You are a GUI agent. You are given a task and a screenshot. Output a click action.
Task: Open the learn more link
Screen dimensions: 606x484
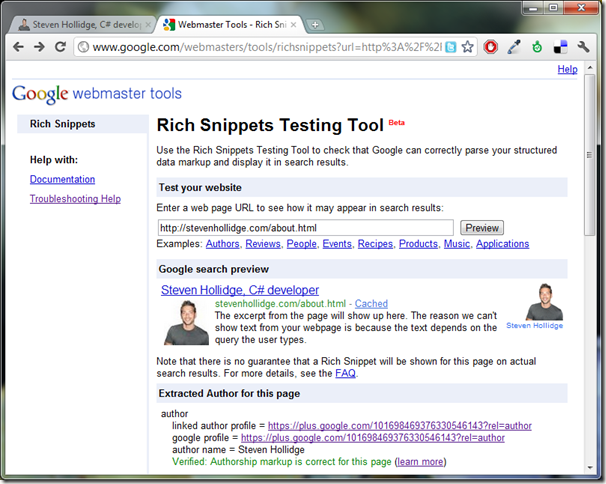(x=420, y=462)
